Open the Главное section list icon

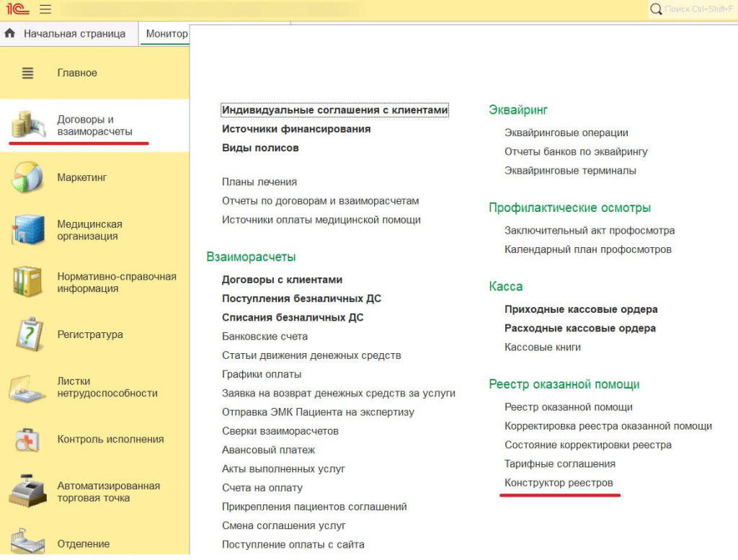tap(27, 73)
